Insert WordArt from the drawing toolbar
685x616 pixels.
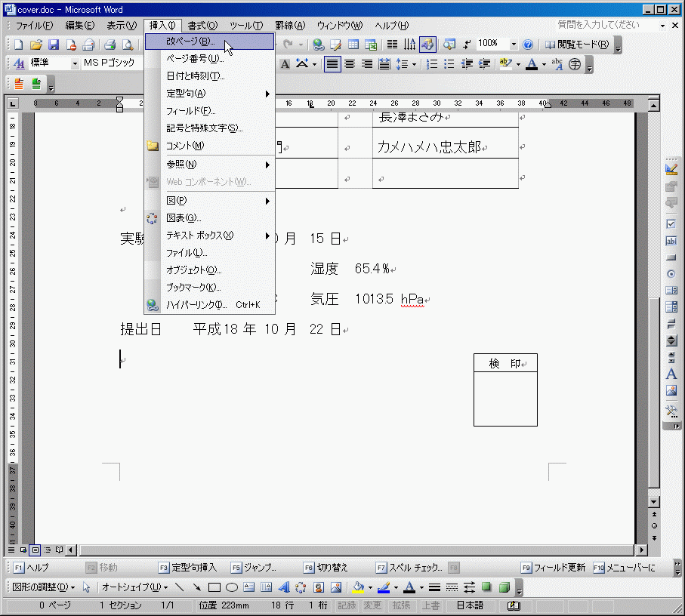[x=284, y=587]
